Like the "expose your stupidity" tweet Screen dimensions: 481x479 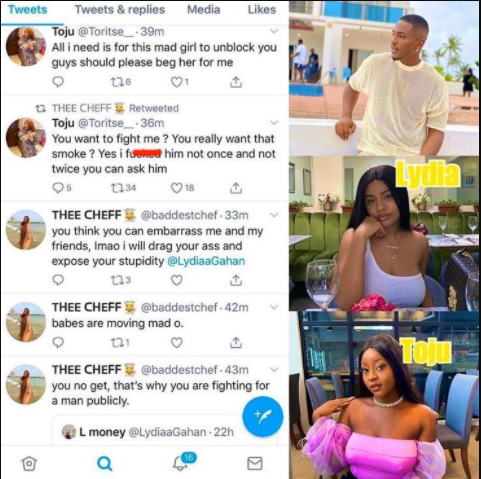point(177,280)
